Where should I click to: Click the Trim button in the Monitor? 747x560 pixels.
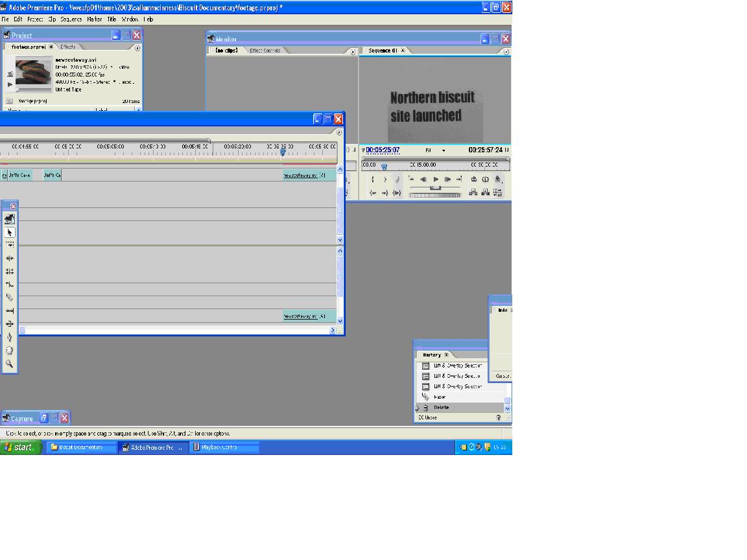click(x=498, y=192)
